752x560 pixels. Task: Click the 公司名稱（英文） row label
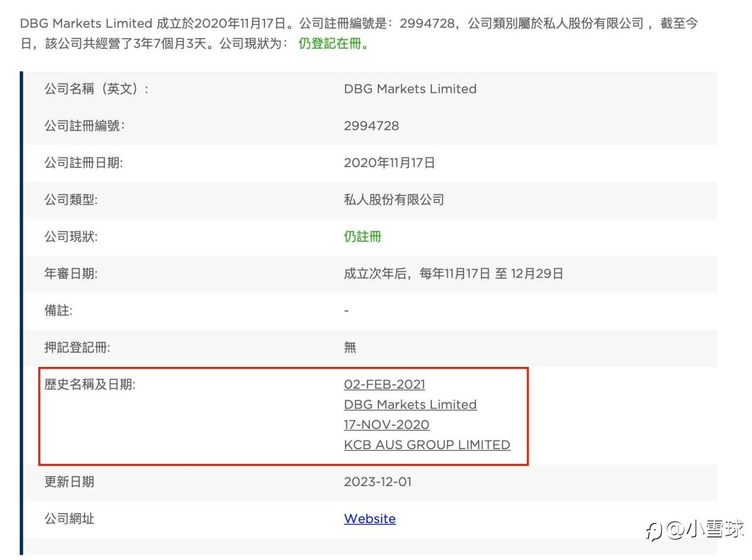click(x=96, y=89)
